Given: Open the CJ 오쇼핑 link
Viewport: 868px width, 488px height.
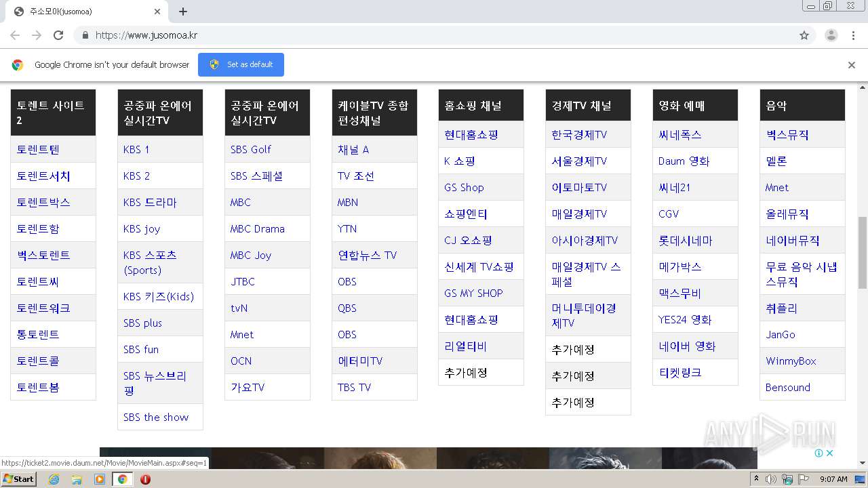Looking at the screenshot, I should [468, 240].
